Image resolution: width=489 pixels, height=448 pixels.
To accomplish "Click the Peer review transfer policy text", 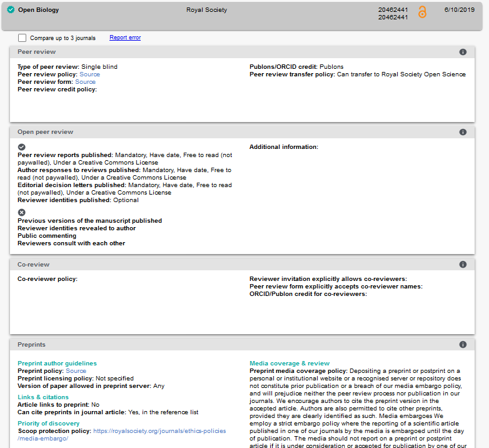I will 358,74.
